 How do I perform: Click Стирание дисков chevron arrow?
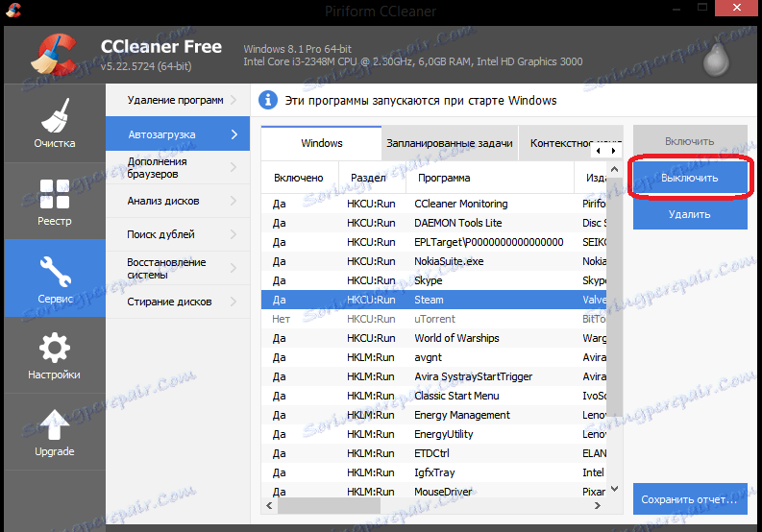[x=234, y=302]
